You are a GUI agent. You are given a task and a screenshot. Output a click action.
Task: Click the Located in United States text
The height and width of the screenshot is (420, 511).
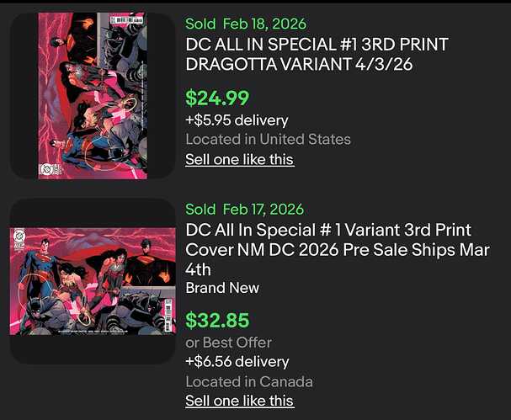[269, 140]
